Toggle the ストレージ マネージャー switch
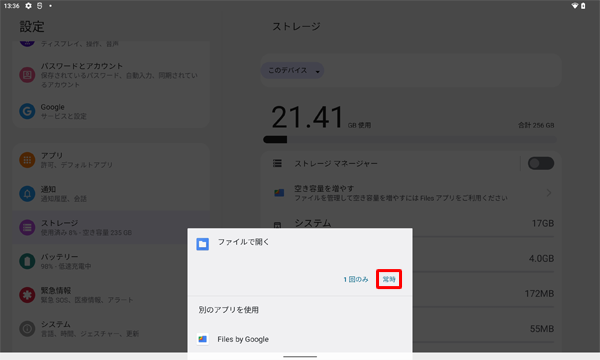This screenshot has height=360, width=600. [541, 163]
